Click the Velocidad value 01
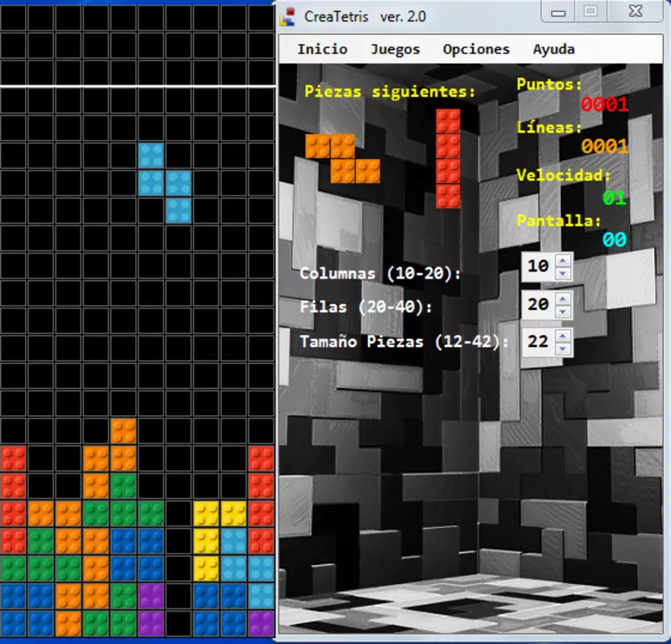Screen dimensions: 671x644 pos(615,198)
